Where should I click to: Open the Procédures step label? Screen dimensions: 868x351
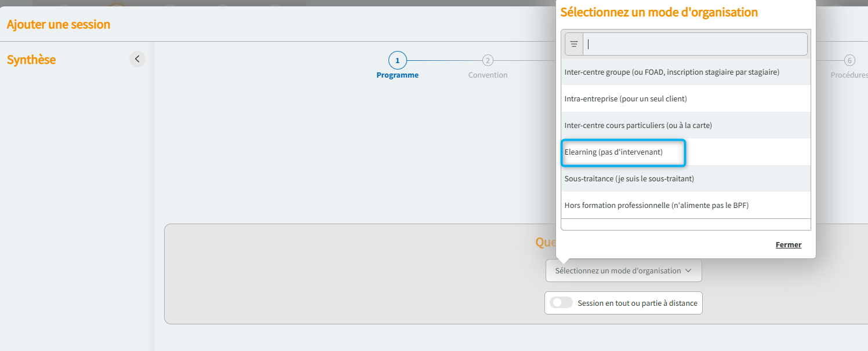[848, 75]
